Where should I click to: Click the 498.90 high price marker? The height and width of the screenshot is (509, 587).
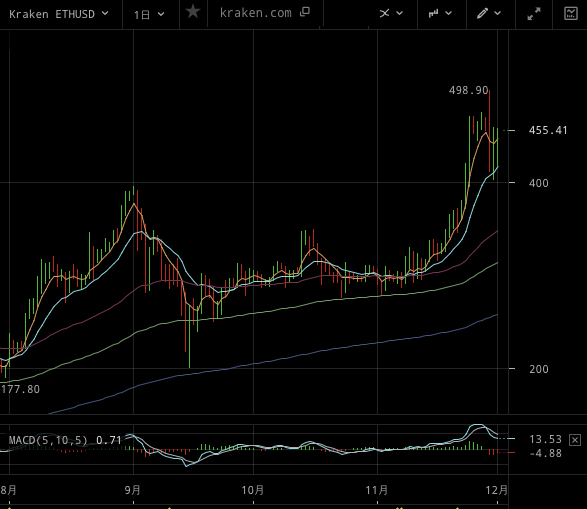pos(469,90)
